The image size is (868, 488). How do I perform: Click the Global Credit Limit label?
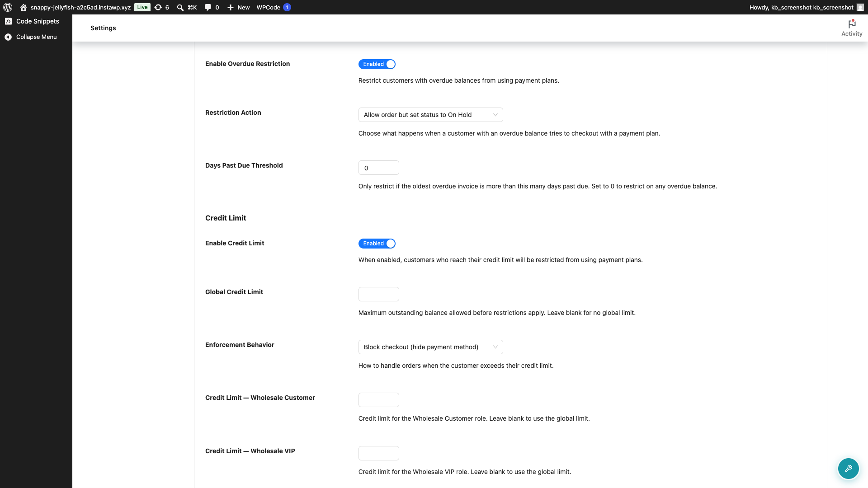pyautogui.click(x=234, y=292)
